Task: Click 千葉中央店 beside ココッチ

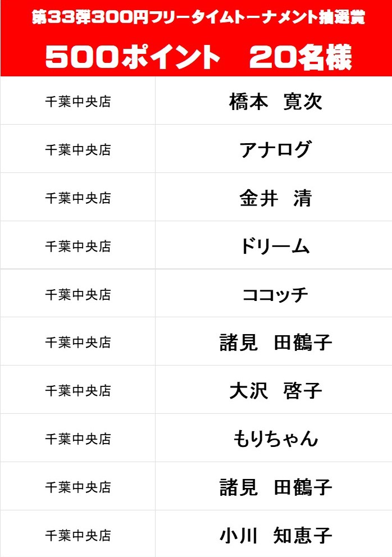Action: (x=78, y=295)
